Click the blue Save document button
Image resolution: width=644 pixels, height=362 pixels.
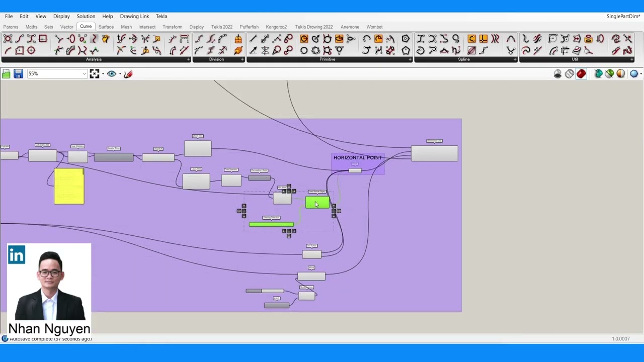click(18, 74)
